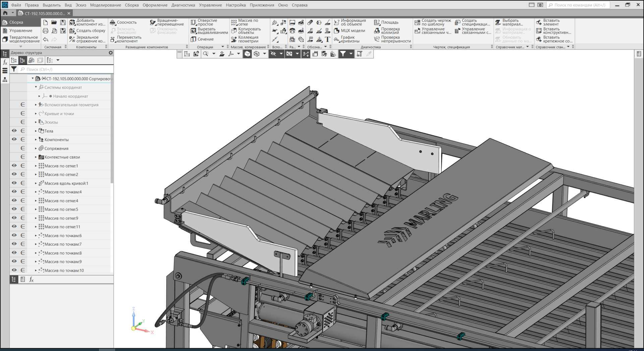Open the Диагностика menu
The height and width of the screenshot is (351, 644).
pos(183,5)
